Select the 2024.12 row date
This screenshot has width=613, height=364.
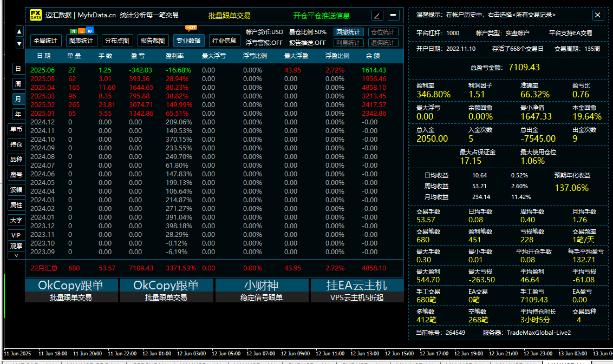click(x=43, y=122)
